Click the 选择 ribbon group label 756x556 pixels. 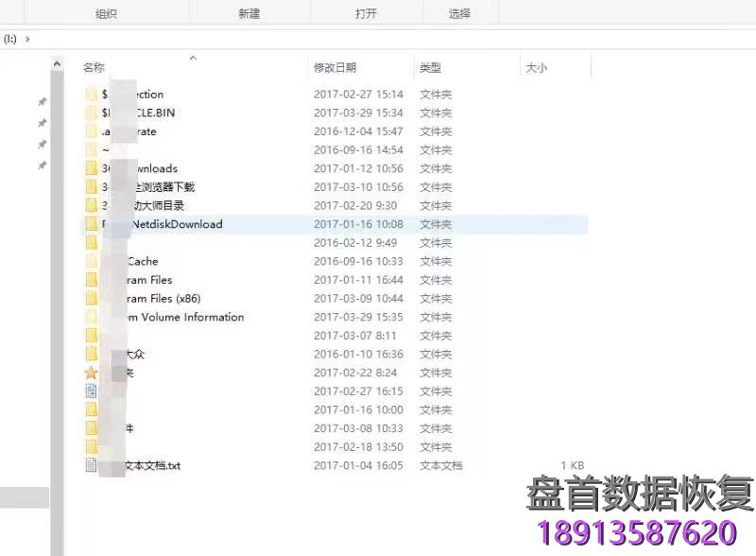(x=459, y=13)
